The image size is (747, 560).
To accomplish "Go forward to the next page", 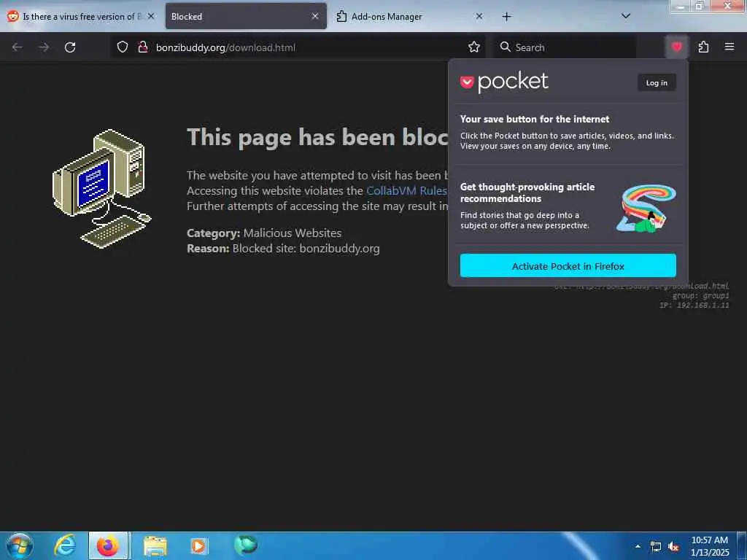I will tap(44, 47).
